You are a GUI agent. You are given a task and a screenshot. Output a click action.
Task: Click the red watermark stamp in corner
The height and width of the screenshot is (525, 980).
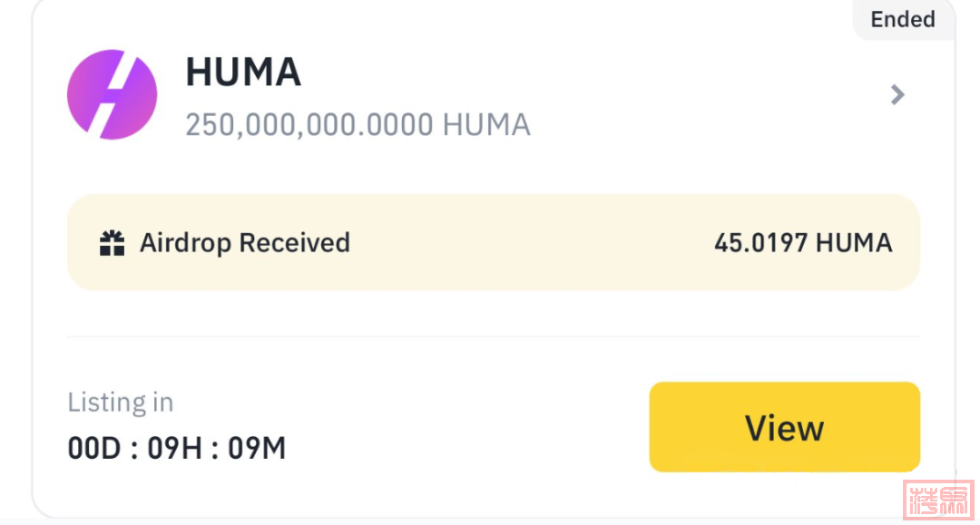(939, 499)
